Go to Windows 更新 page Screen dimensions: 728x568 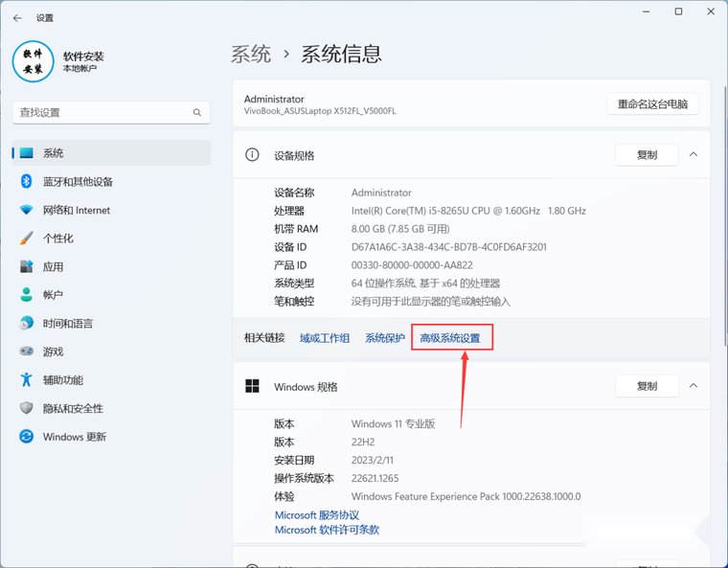(x=111, y=437)
